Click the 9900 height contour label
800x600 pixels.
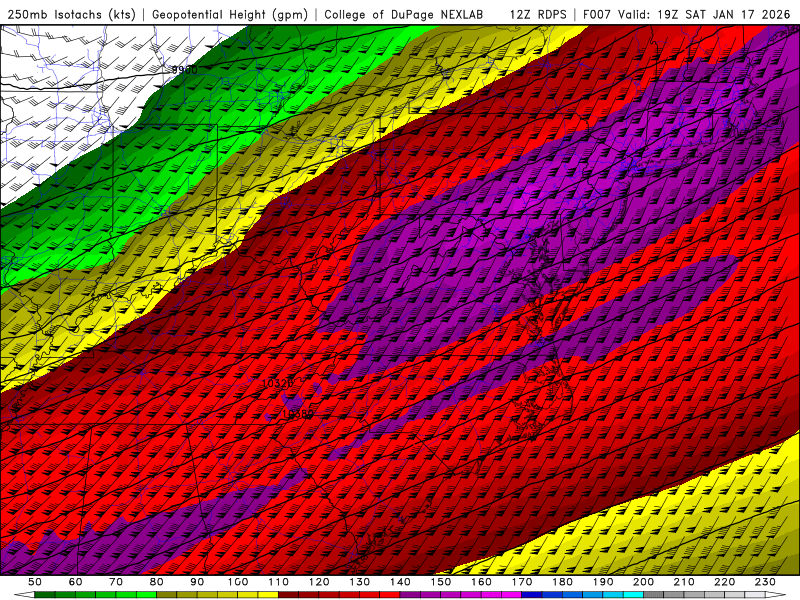click(184, 70)
